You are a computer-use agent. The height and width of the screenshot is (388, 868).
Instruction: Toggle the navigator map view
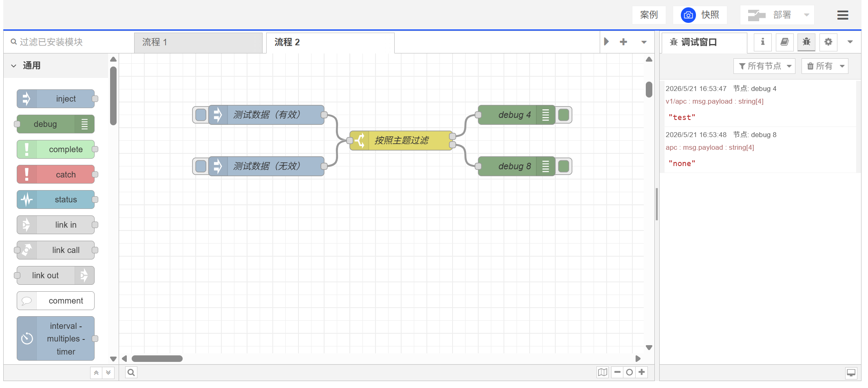(603, 372)
